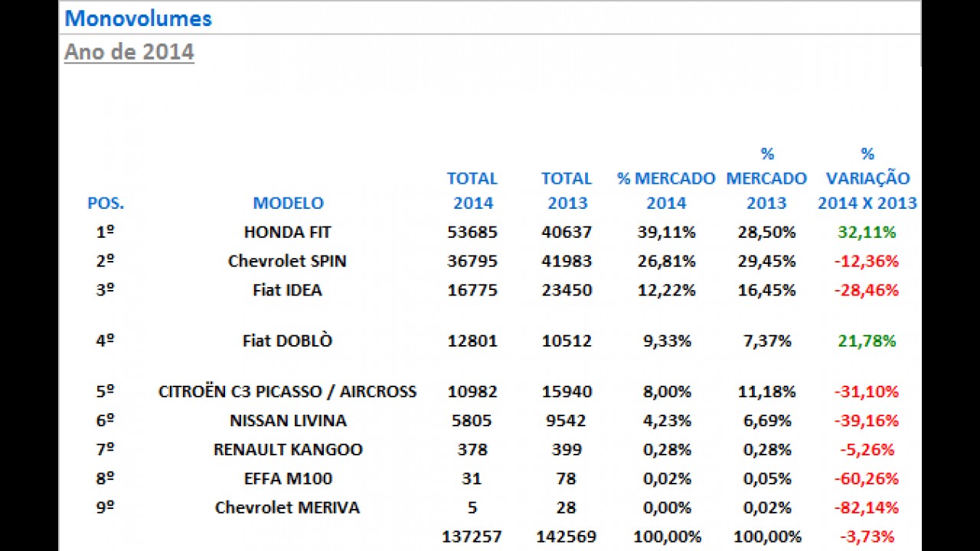
Task: Select Chevrolet Spin 2014 total 36795
Action: click(x=472, y=261)
